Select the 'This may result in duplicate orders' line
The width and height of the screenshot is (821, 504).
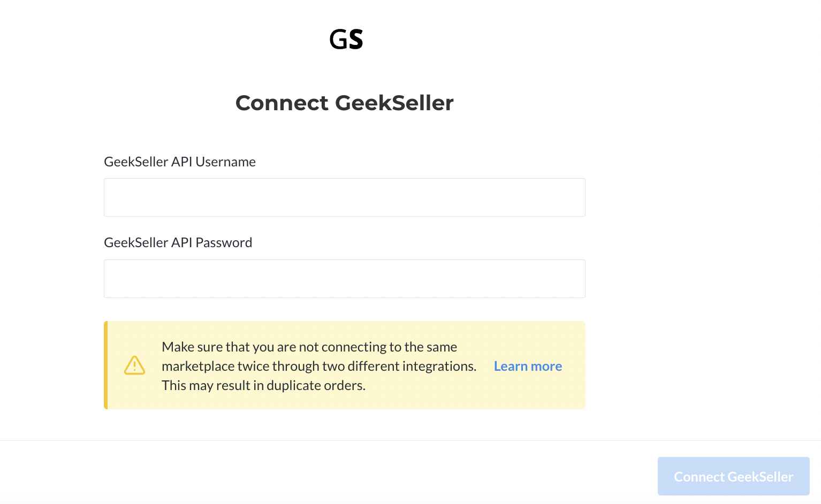[263, 385]
